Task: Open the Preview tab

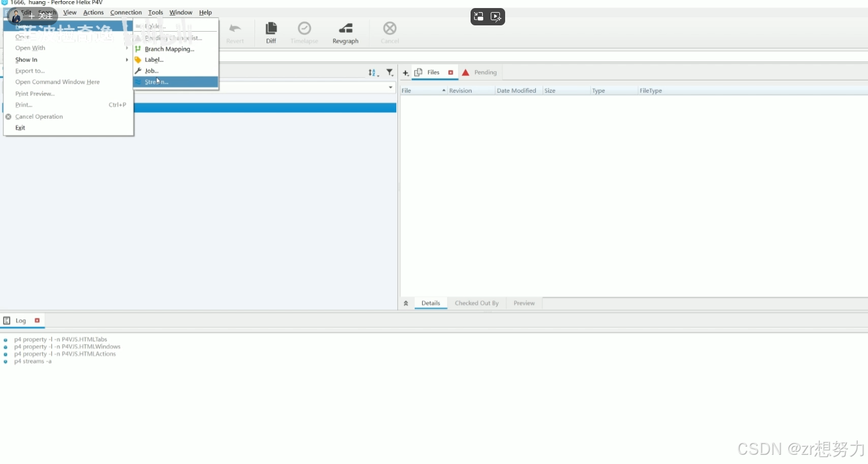Action: [x=524, y=303]
